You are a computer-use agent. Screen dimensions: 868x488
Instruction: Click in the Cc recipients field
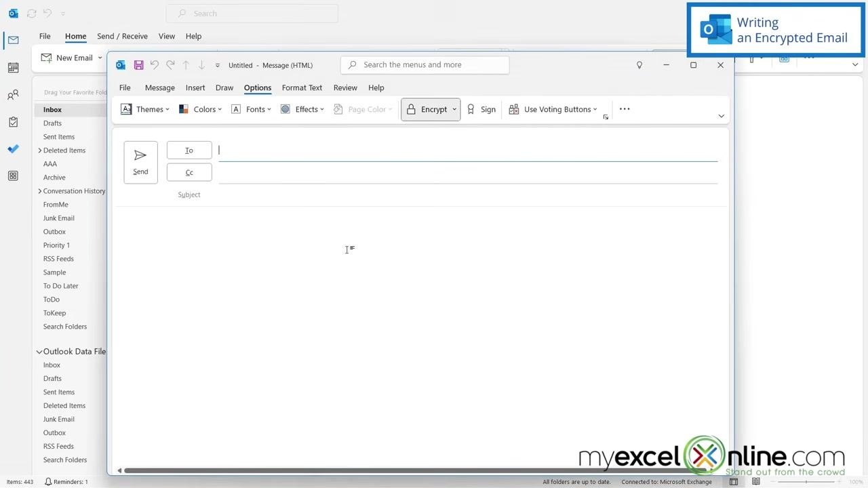point(468,172)
